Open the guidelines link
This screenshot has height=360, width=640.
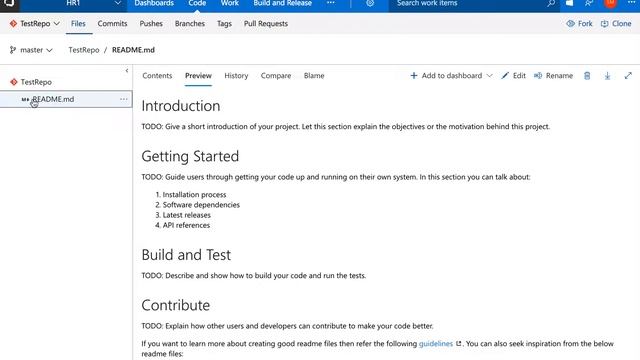tap(436, 344)
